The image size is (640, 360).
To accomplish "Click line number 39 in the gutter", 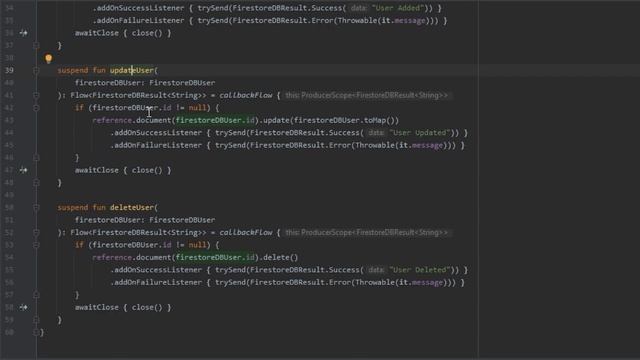I will [9, 70].
